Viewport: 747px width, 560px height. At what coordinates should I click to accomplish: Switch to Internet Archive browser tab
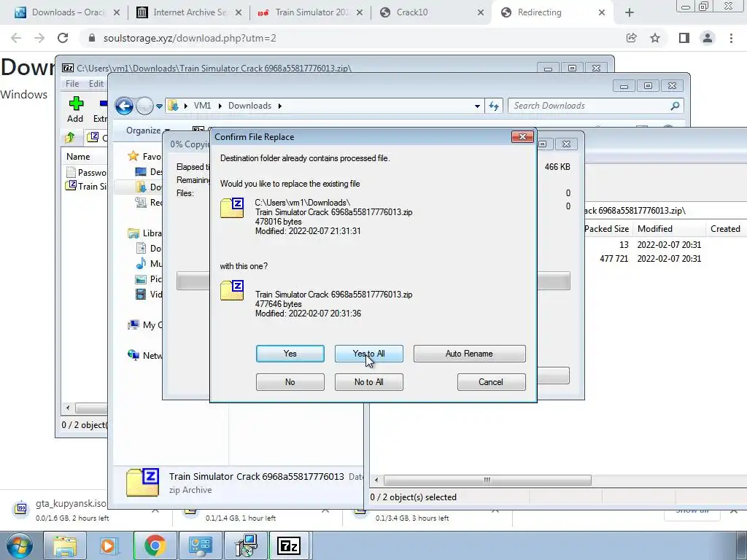pos(189,12)
